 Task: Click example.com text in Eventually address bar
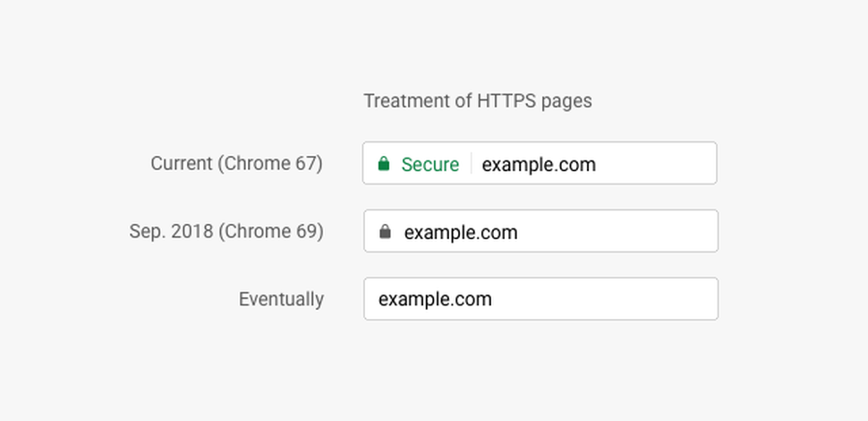tap(434, 299)
